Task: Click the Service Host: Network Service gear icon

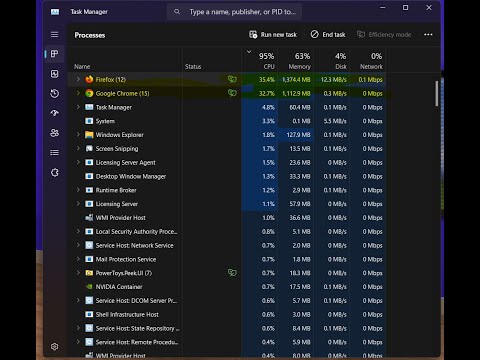Action: 89,245
